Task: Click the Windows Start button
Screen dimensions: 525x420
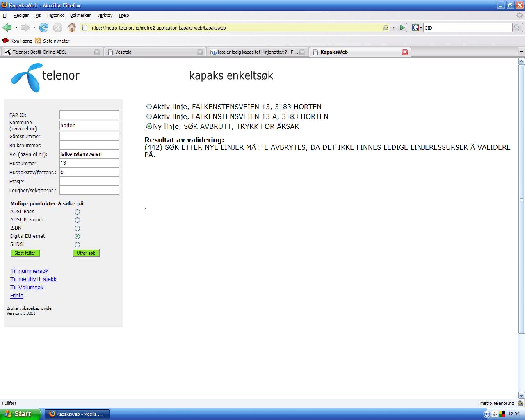Action: pos(21,414)
